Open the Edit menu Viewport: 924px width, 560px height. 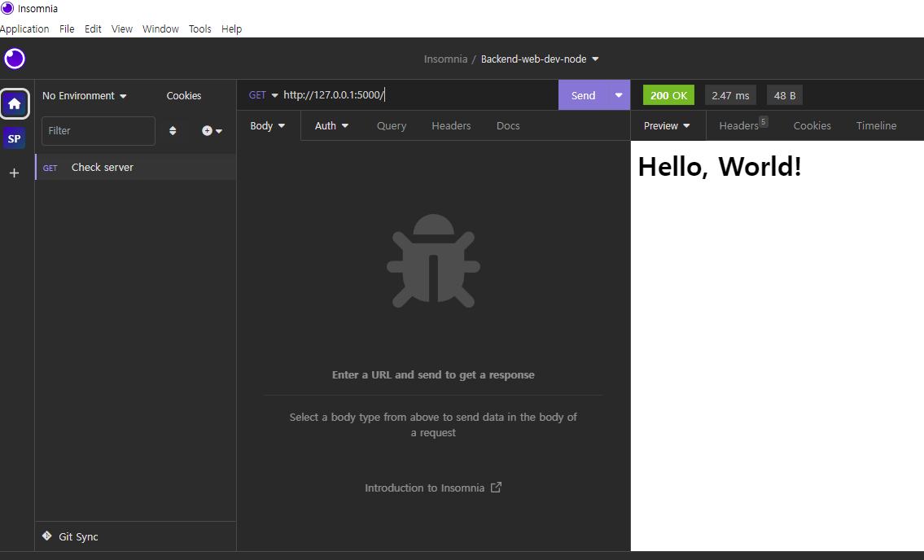93,28
